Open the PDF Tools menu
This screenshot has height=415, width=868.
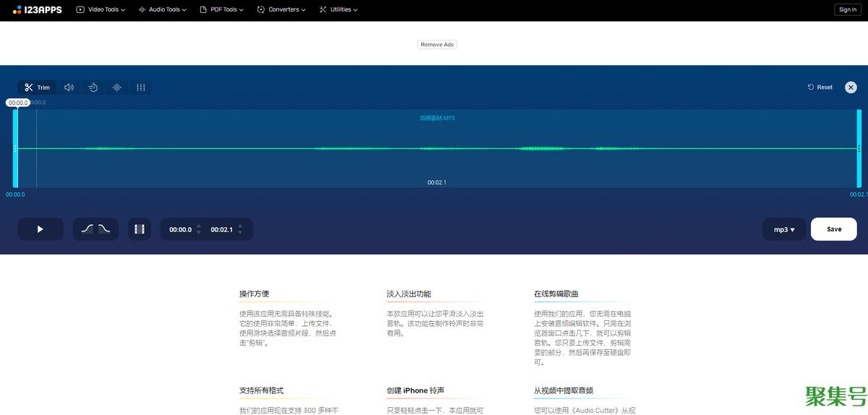221,10
